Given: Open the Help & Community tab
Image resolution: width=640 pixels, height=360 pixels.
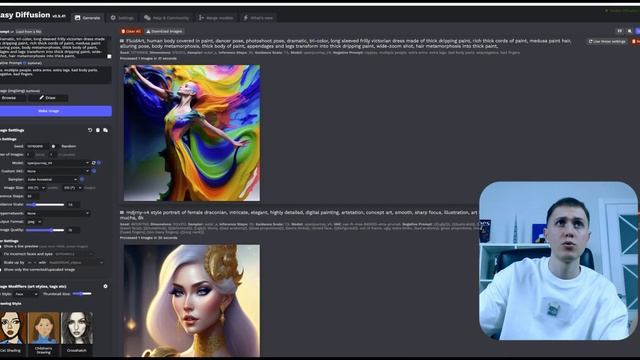Looking at the screenshot, I should tap(167, 18).
